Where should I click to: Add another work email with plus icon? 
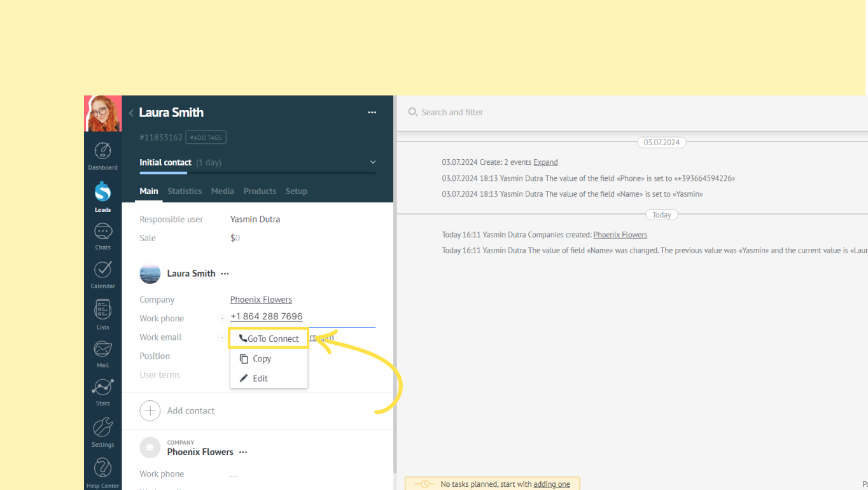point(222,337)
